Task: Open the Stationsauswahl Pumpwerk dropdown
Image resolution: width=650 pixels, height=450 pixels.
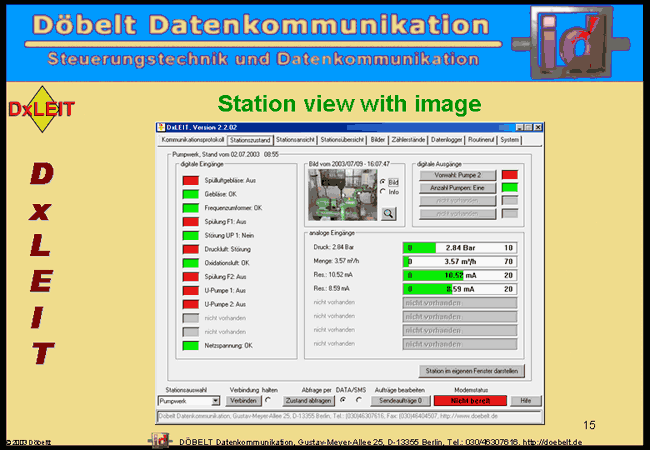Action: pyautogui.click(x=216, y=401)
